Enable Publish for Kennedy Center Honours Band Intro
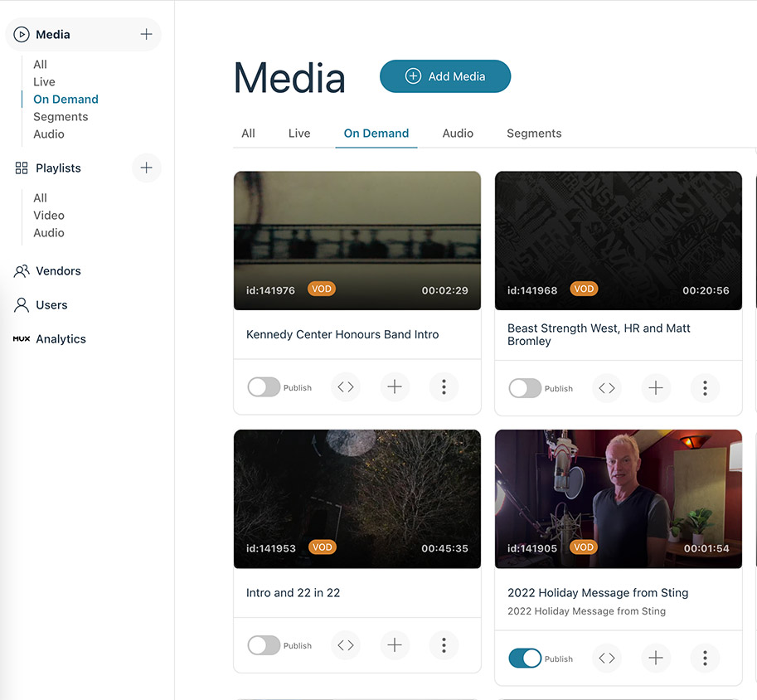This screenshot has width=757, height=700. pyautogui.click(x=264, y=387)
